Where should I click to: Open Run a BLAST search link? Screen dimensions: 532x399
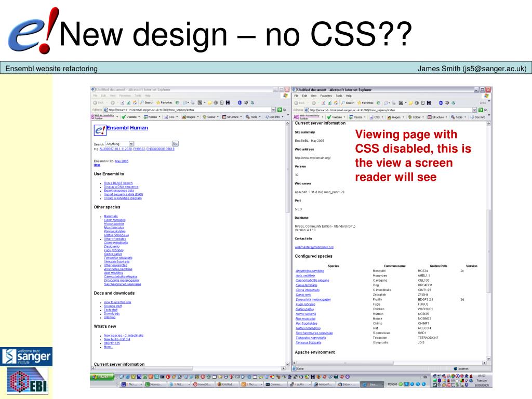(x=118, y=183)
